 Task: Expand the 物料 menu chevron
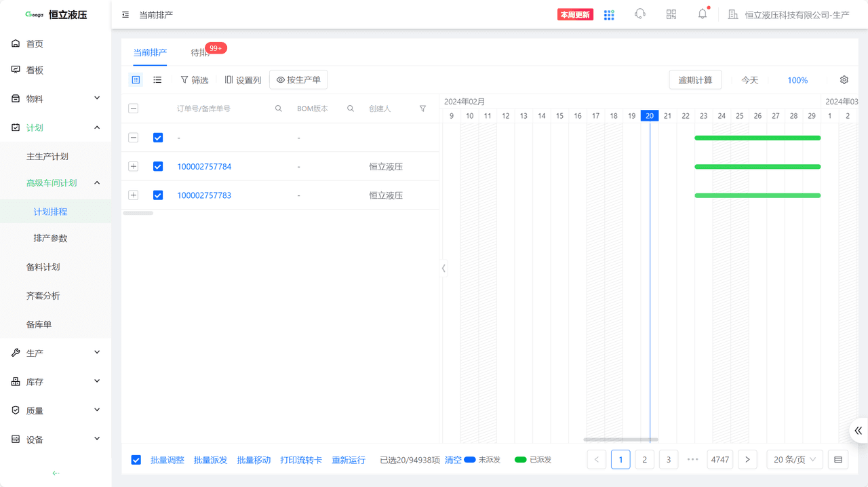(x=97, y=98)
